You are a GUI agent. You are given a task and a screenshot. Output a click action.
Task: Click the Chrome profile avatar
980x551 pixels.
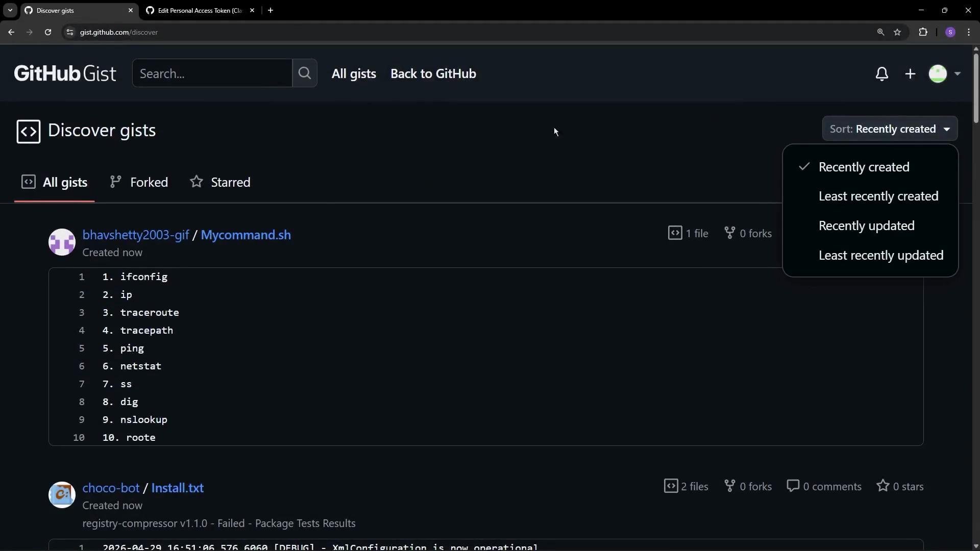[x=950, y=32]
